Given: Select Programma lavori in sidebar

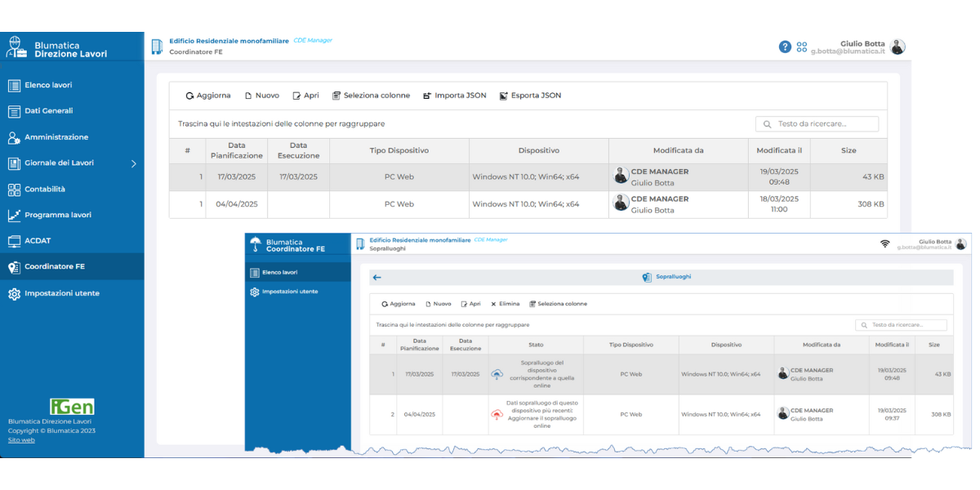Looking at the screenshot, I should 57,216.
